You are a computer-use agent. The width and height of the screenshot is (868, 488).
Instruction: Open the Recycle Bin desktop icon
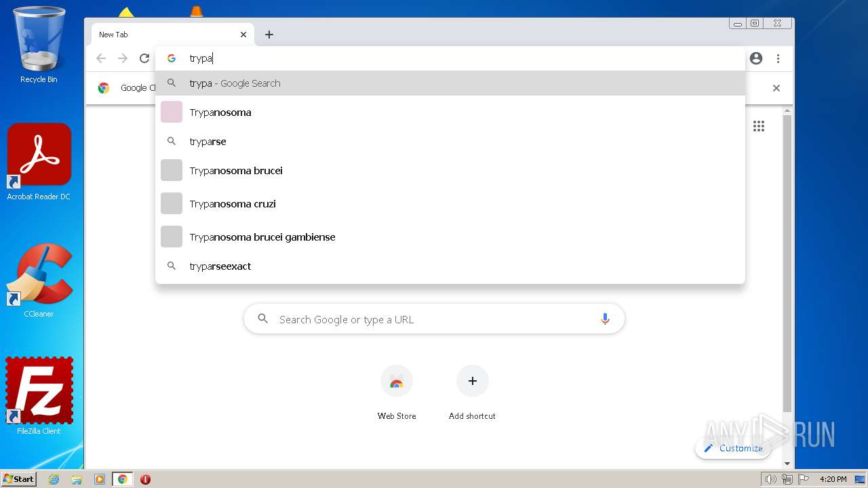tap(39, 45)
